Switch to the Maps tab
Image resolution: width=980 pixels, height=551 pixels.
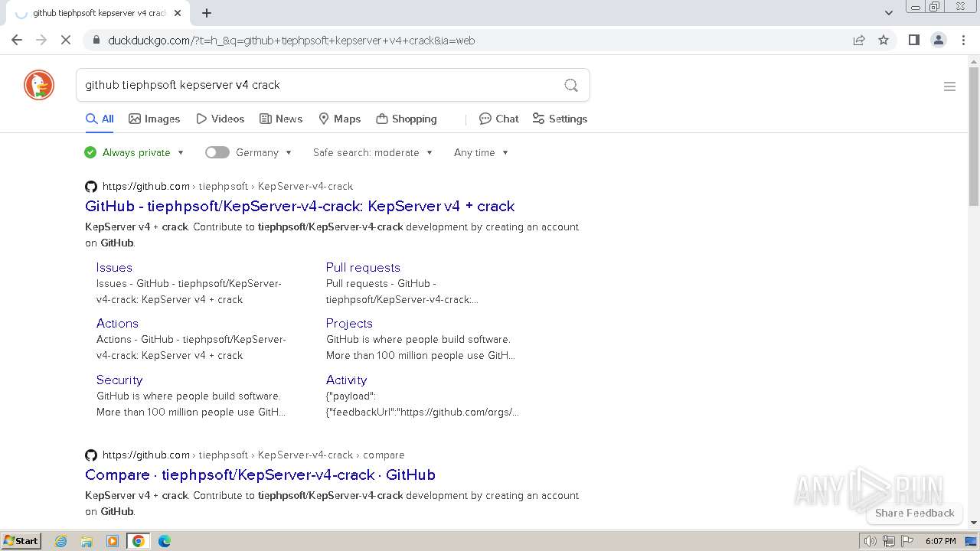pyautogui.click(x=339, y=119)
